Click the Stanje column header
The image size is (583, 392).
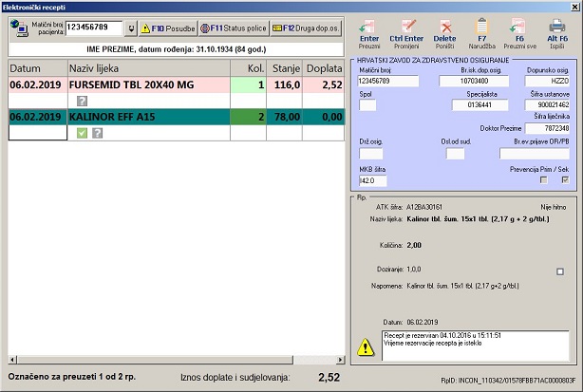click(285, 68)
